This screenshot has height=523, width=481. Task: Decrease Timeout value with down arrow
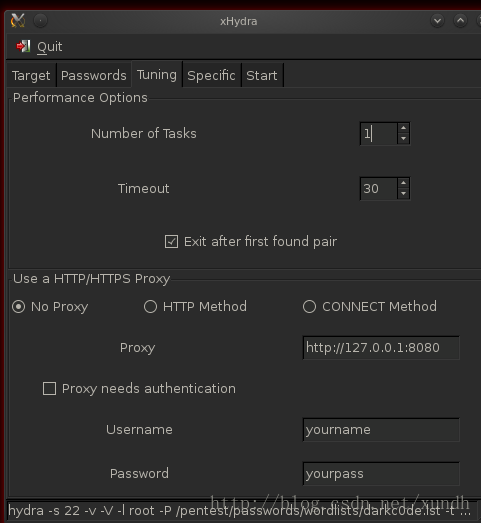[404, 193]
